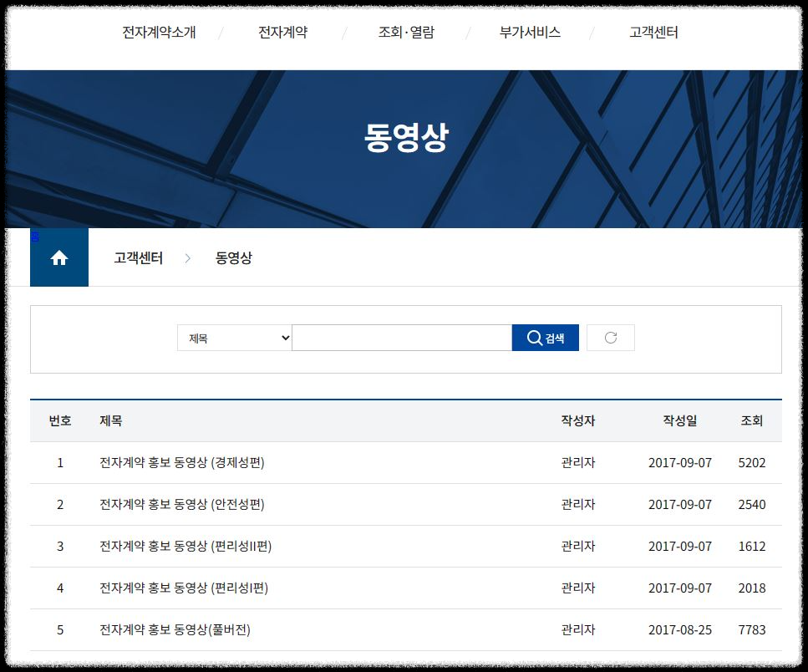Select the 조회·열람 navigation menu
Image resolution: width=808 pixels, height=672 pixels.
pyautogui.click(x=406, y=33)
